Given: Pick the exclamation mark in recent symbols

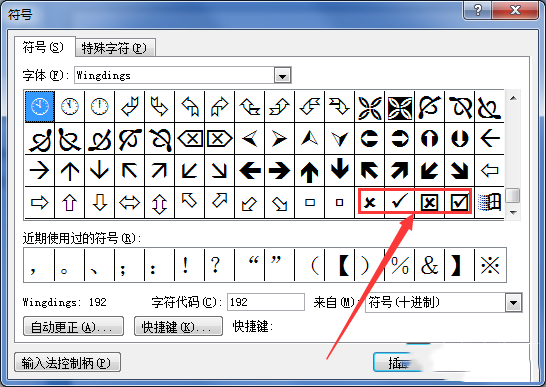Looking at the screenshot, I should click(189, 265).
